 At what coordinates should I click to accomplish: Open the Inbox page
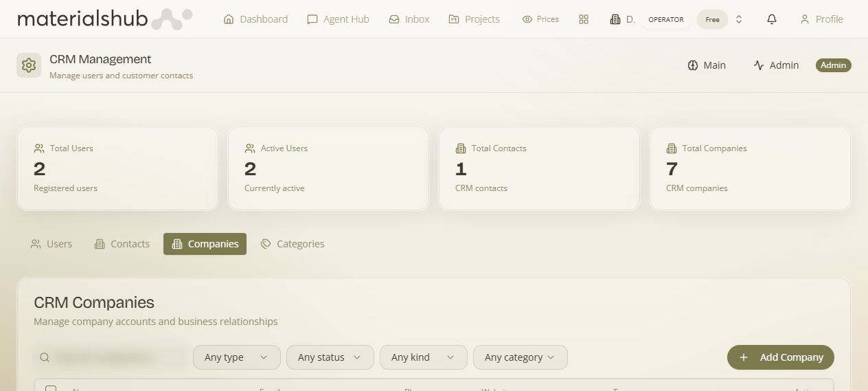click(409, 19)
